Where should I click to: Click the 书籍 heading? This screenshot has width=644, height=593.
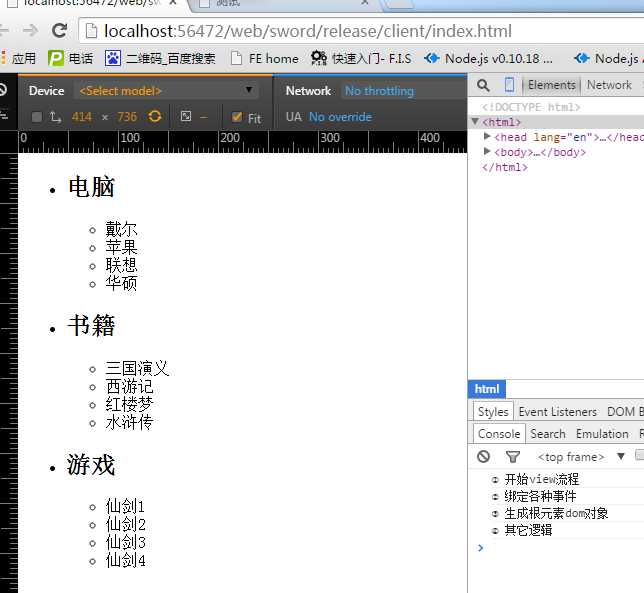(91, 326)
